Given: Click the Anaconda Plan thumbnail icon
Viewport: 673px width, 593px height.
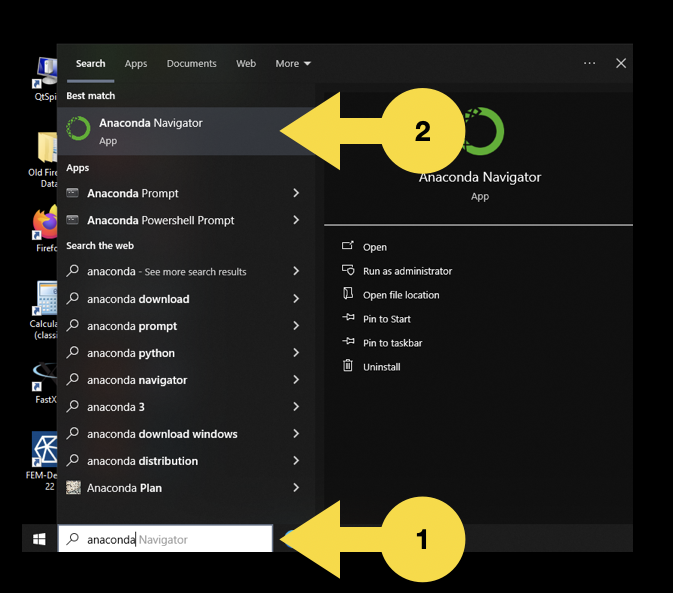Looking at the screenshot, I should [x=73, y=487].
